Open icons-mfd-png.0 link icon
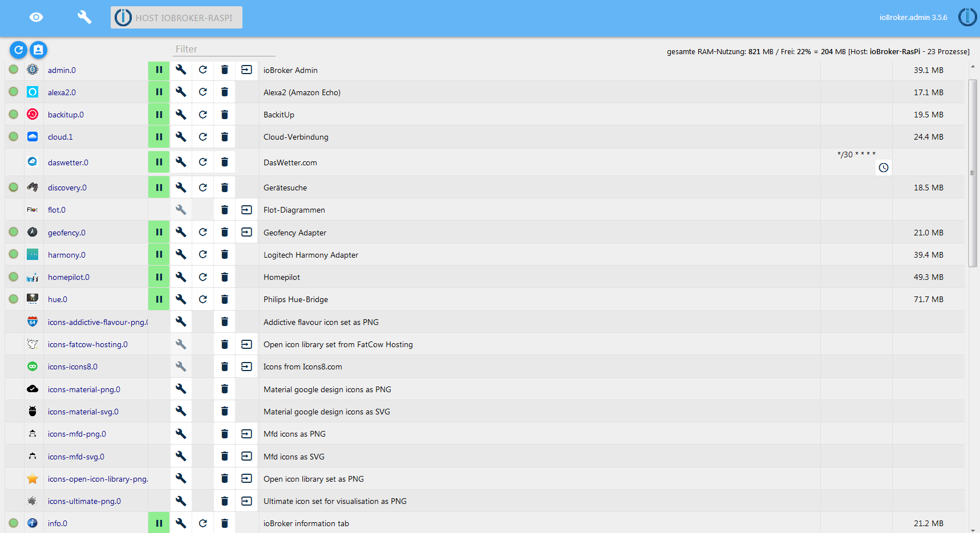Viewport: 980px width, 533px height. pyautogui.click(x=246, y=434)
